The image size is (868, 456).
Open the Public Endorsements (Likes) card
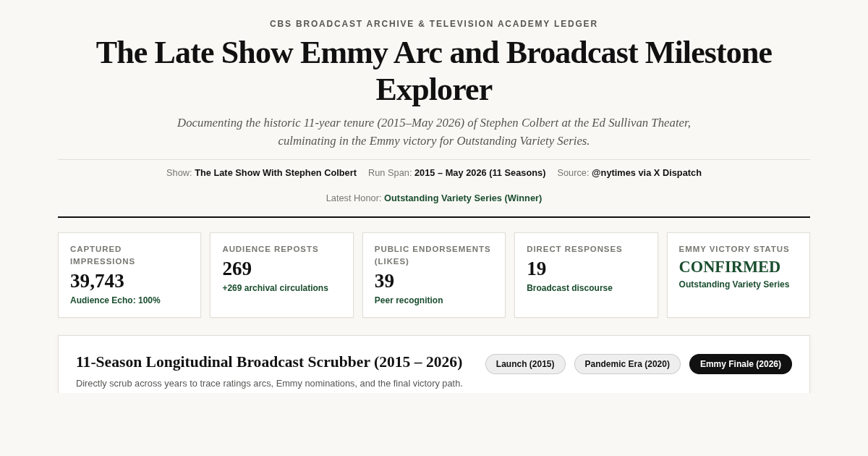coord(434,275)
